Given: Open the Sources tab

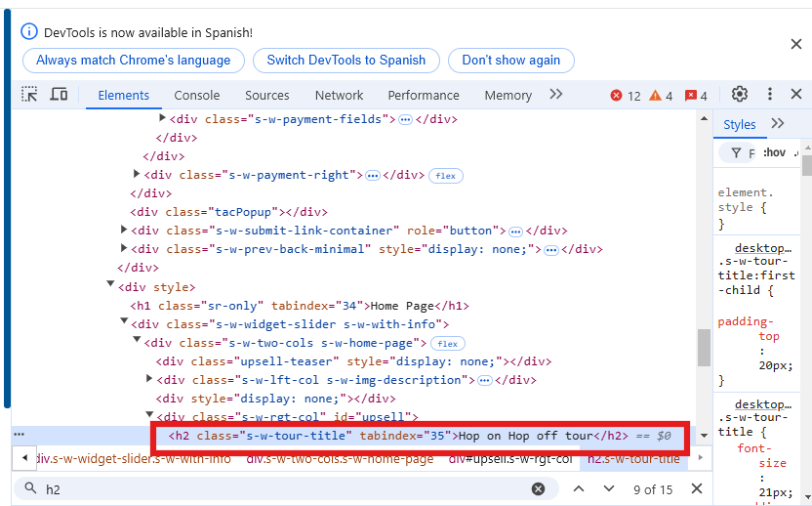Looking at the screenshot, I should 267,96.
